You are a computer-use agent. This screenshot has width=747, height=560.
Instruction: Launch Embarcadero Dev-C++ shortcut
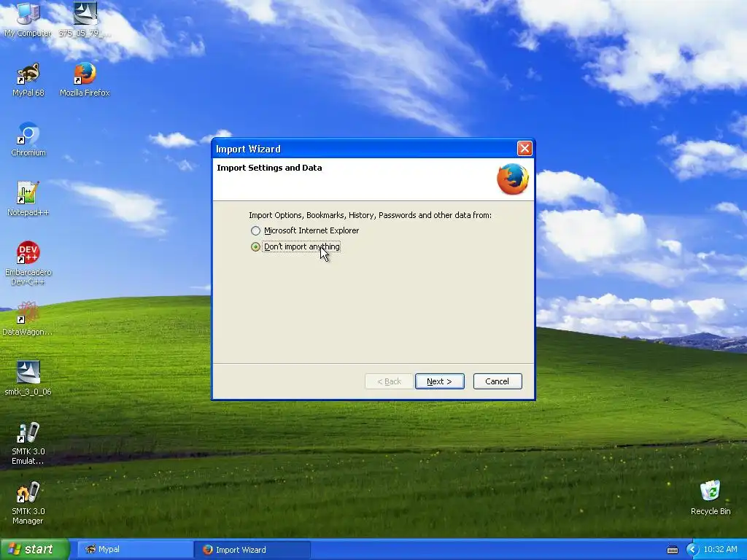pos(28,262)
